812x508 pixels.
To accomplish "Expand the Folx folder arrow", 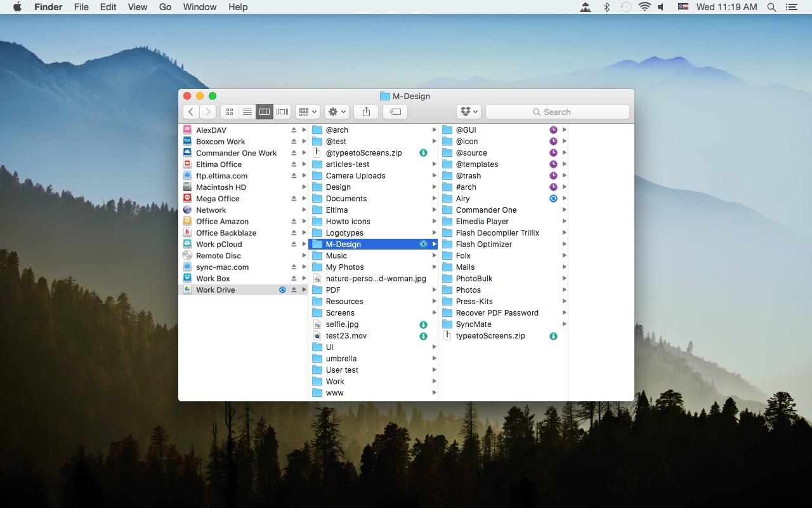I will pos(564,256).
